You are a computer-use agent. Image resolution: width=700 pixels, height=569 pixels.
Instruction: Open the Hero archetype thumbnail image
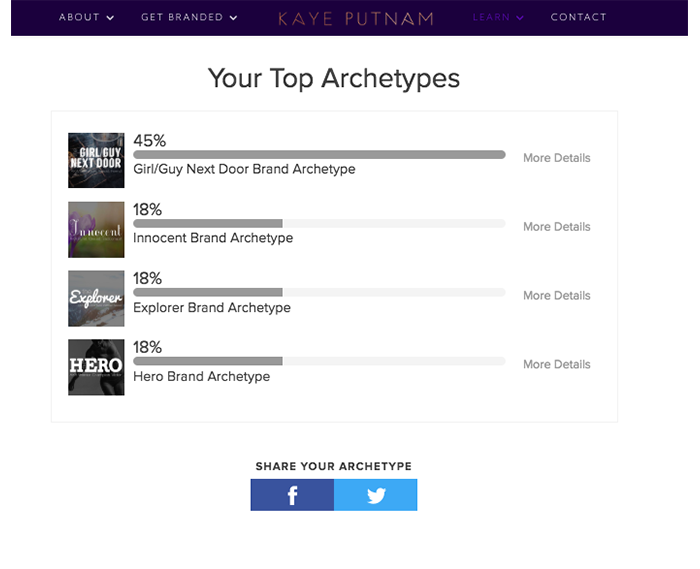pos(96,367)
